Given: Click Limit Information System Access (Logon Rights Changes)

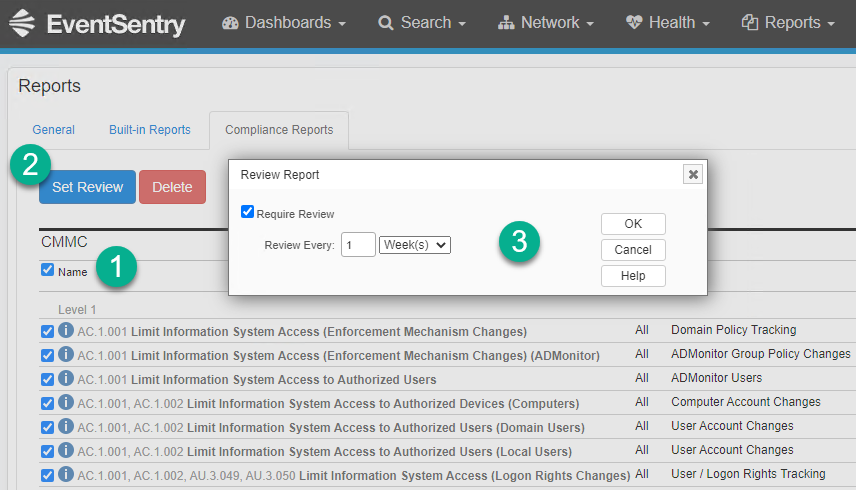Looking at the screenshot, I should (465, 476).
